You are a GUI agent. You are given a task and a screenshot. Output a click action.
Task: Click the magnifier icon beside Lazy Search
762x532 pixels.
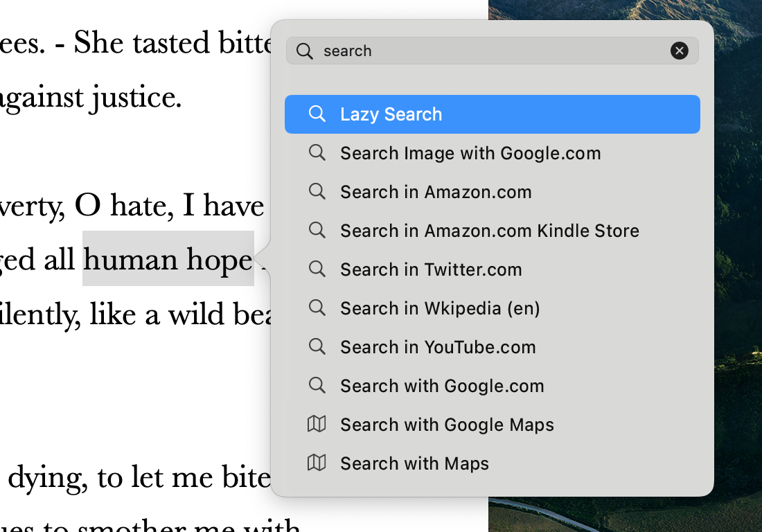point(317,114)
